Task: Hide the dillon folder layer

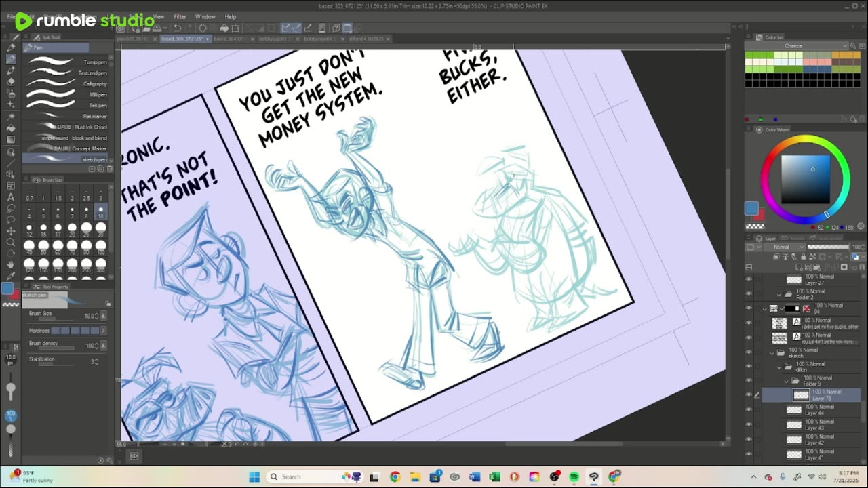Action: (x=749, y=367)
